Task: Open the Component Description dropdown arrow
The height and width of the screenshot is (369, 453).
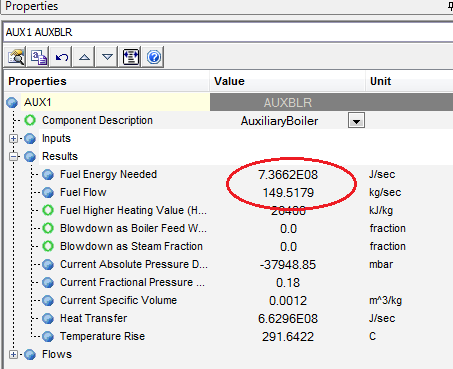Action: click(356, 120)
